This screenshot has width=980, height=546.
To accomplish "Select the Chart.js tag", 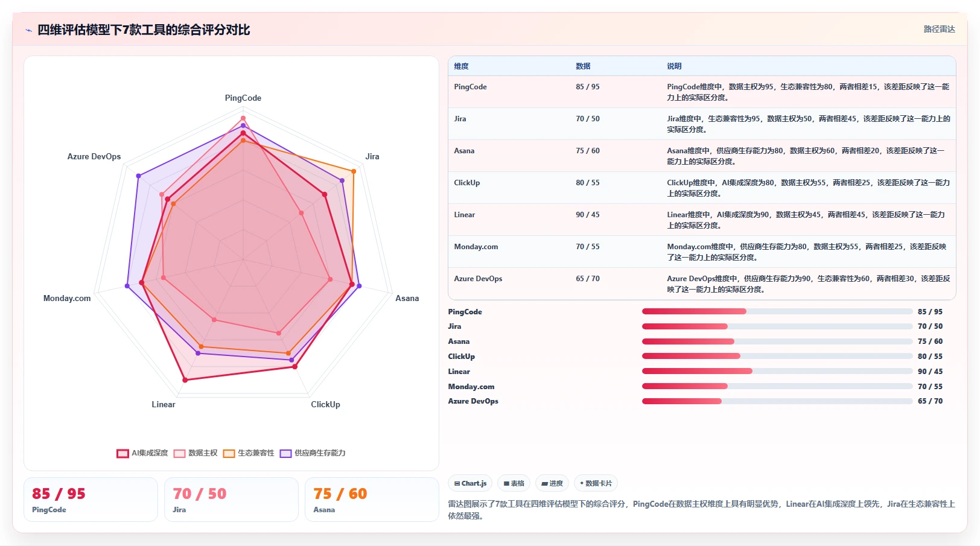I will (470, 483).
